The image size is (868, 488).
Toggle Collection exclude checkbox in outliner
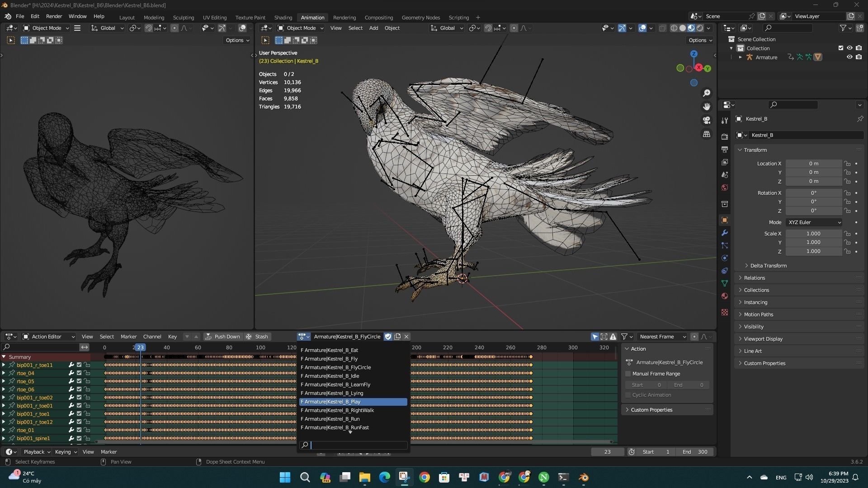tap(841, 48)
